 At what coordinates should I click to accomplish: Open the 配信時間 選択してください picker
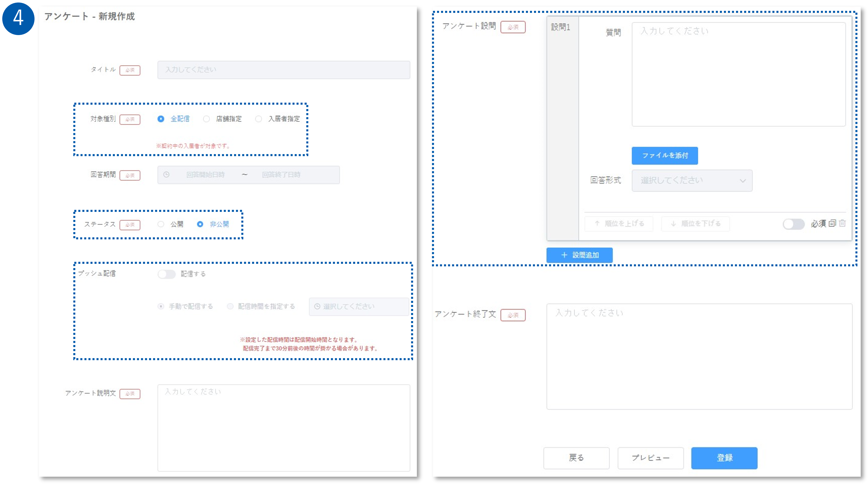point(358,306)
